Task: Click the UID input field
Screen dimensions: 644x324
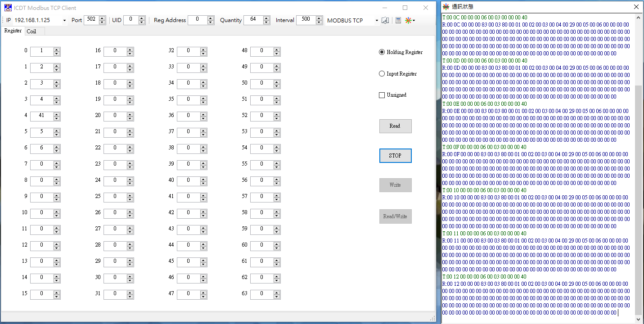Action: click(x=131, y=20)
